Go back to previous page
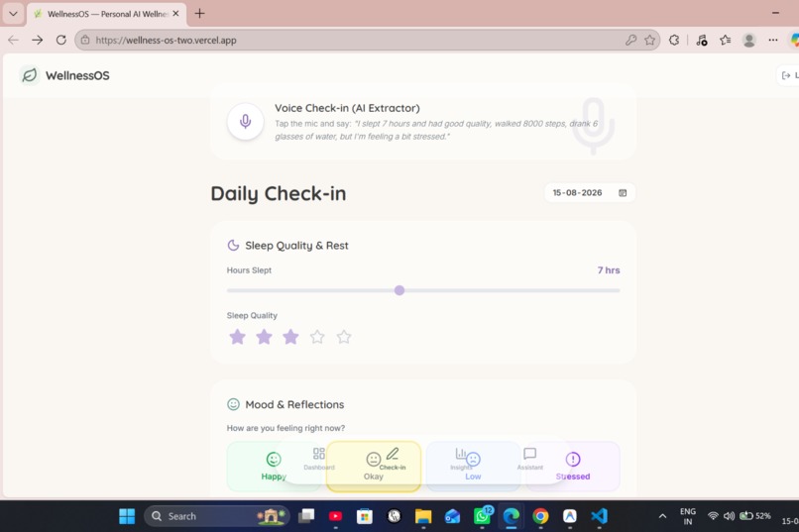The height and width of the screenshot is (532, 799). (x=13, y=41)
